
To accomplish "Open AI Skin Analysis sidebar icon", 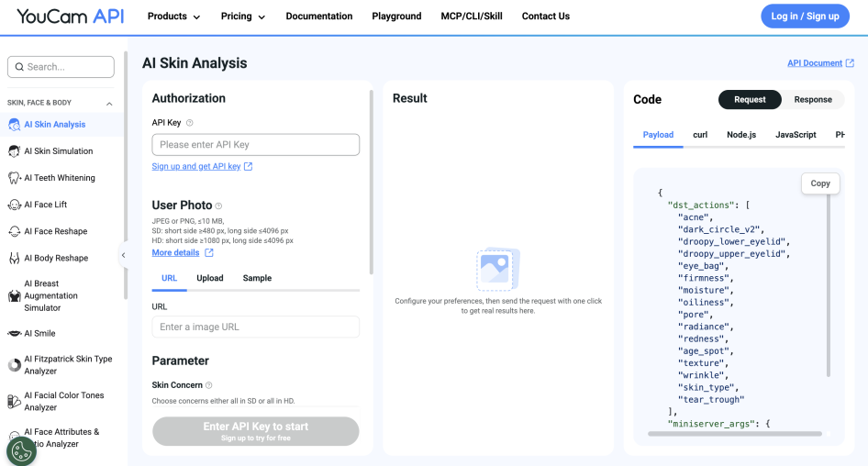I will click(x=15, y=125).
